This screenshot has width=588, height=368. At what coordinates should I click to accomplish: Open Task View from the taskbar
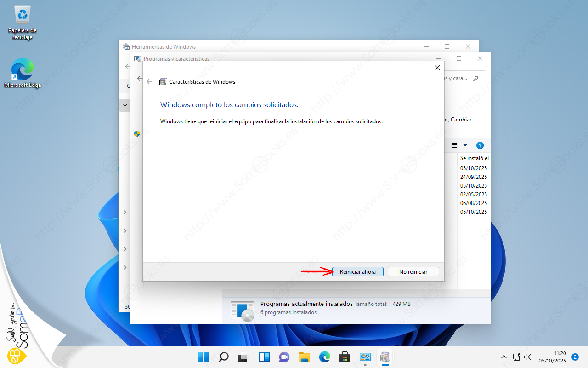244,357
